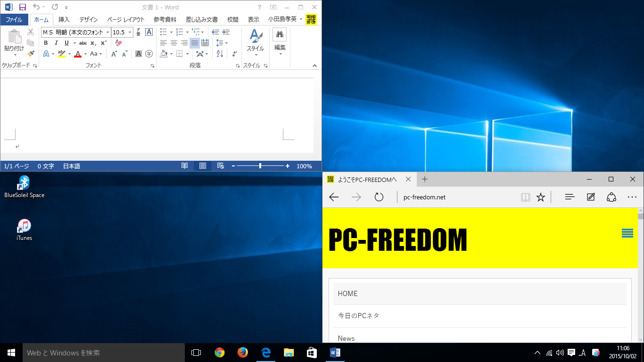The height and width of the screenshot is (362, 644).
Task: Add page to favorites with star icon
Action: [x=541, y=197]
